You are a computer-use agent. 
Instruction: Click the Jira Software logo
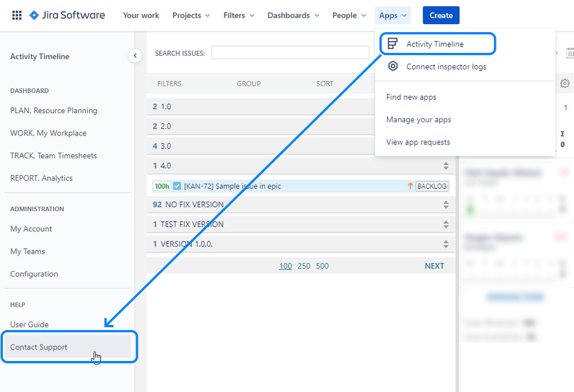pos(67,15)
